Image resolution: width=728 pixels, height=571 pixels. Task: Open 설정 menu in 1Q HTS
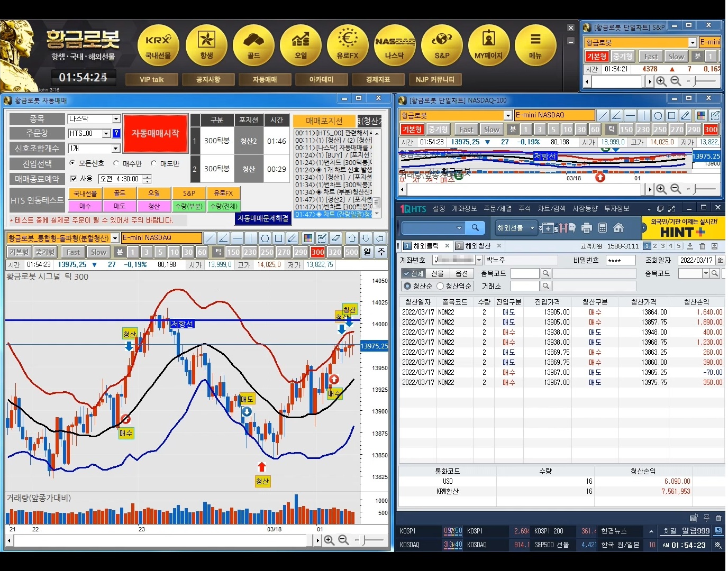[x=439, y=209]
